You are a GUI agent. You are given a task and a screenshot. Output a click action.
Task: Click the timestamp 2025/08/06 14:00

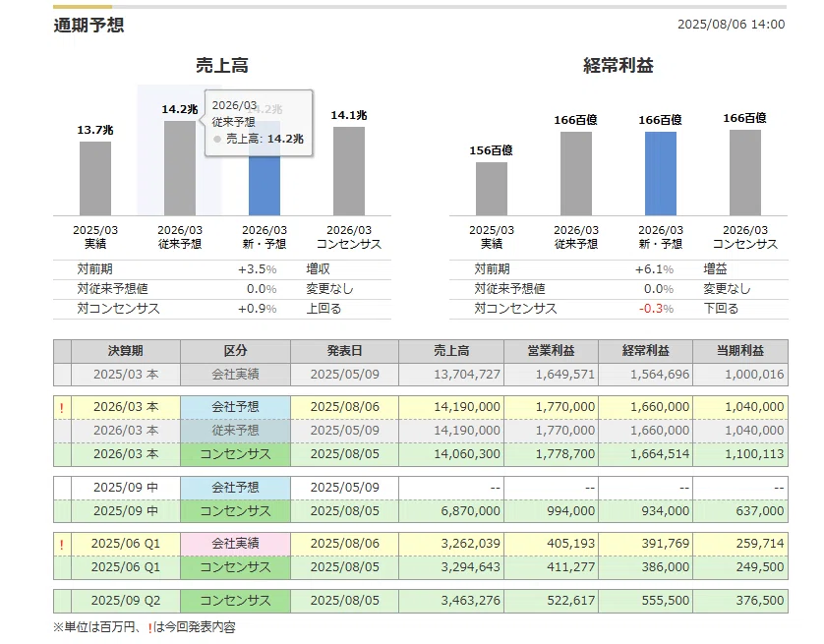pyautogui.click(x=731, y=25)
